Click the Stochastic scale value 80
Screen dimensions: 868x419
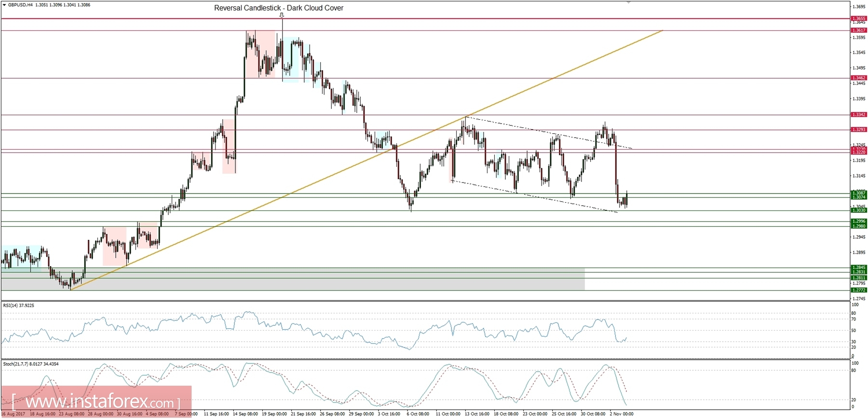pos(854,370)
